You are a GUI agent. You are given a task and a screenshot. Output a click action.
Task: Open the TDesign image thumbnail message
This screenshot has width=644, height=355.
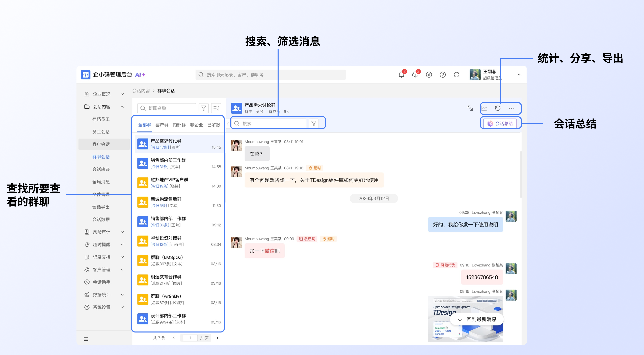tap(465, 319)
